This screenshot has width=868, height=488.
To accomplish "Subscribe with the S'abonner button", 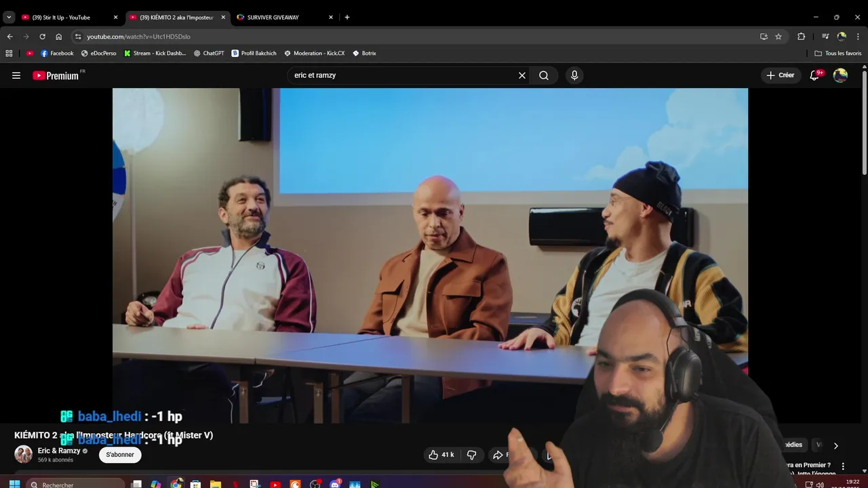I will tap(120, 455).
